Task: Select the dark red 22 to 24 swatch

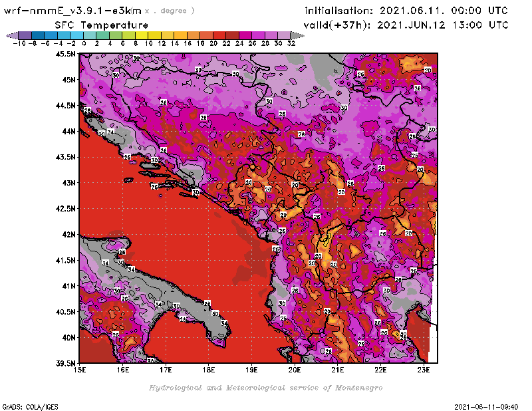Action: (x=232, y=35)
